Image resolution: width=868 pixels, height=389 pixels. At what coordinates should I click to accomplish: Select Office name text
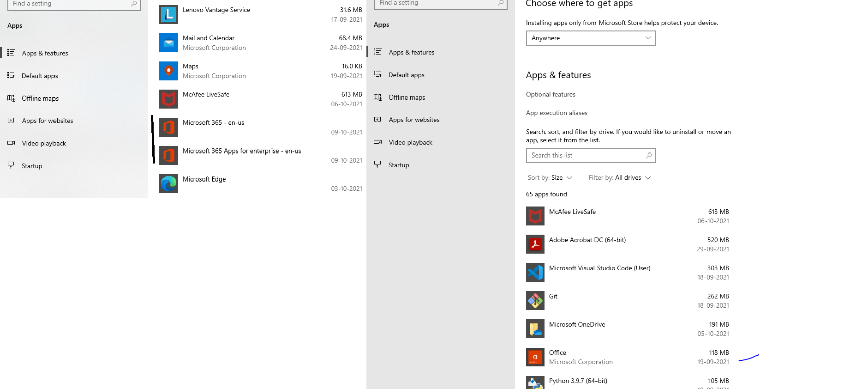557,353
